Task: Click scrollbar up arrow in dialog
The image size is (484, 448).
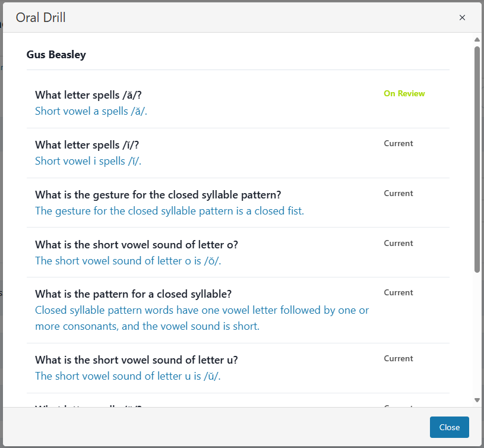Action: (x=477, y=40)
